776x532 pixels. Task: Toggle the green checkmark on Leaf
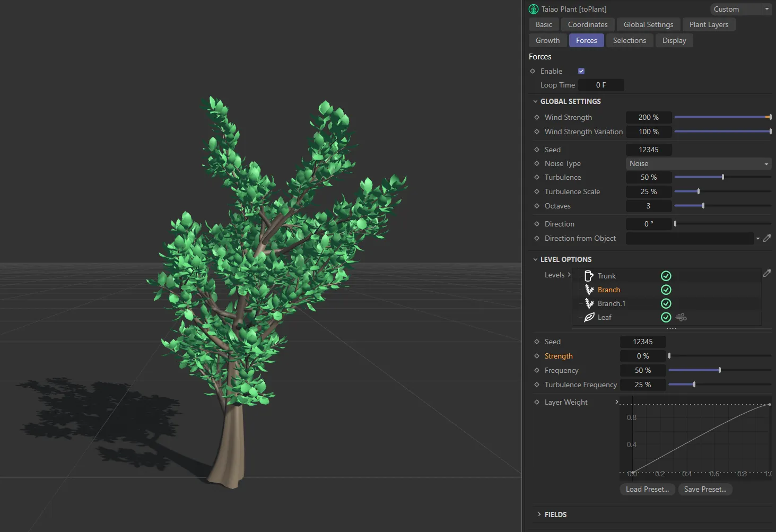point(666,317)
